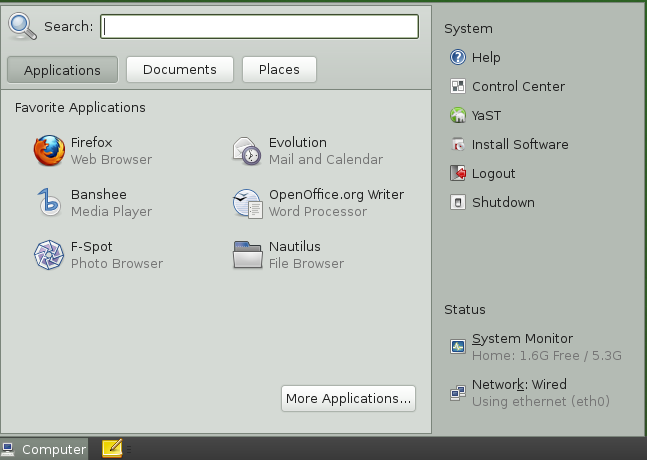Open OpenOffice.org Writer icon
647x460 pixels.
point(247,203)
